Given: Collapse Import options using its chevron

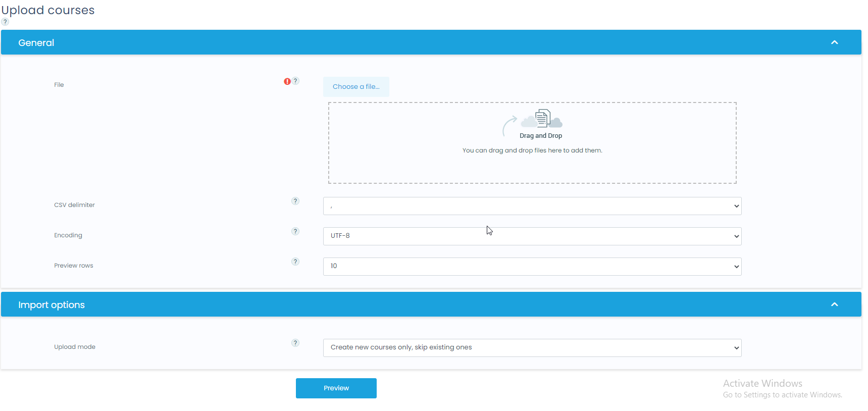Looking at the screenshot, I should (834, 304).
